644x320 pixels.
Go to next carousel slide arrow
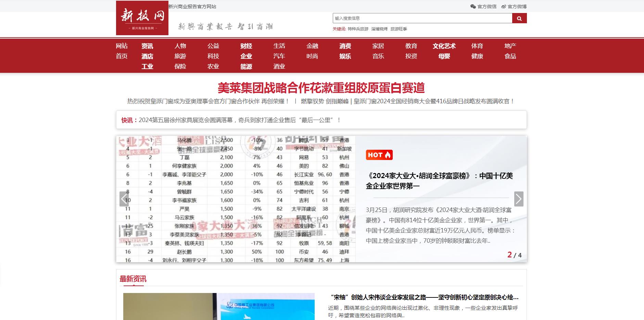tap(519, 199)
